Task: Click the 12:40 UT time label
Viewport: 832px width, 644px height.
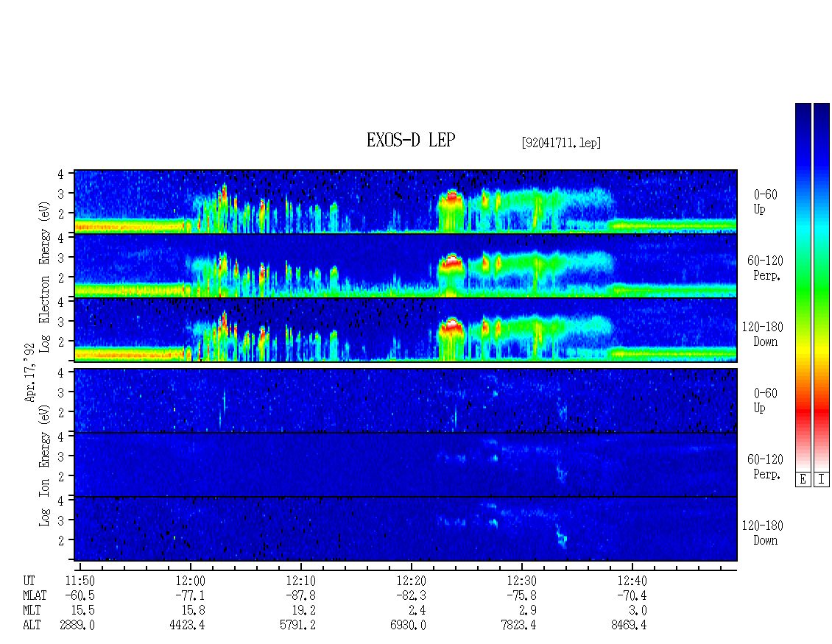Action: pos(632,581)
